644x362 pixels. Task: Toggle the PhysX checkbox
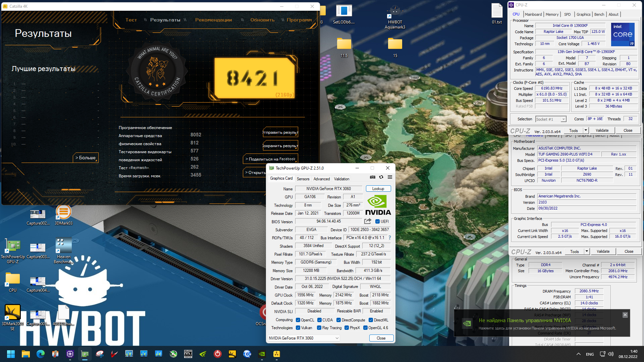[x=346, y=328]
